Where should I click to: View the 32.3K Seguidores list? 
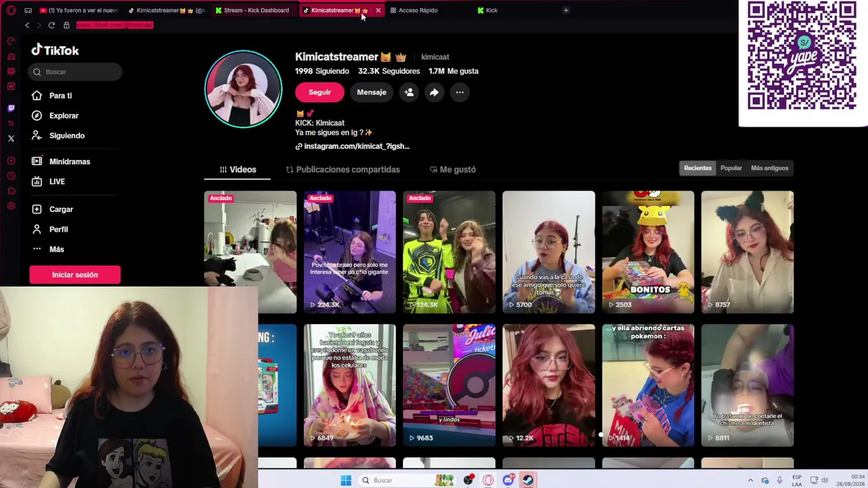[389, 71]
